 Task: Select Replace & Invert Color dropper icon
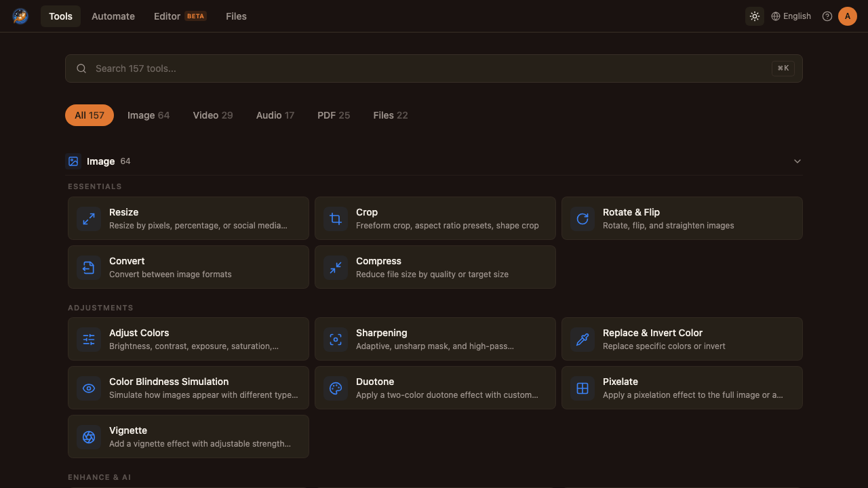pyautogui.click(x=583, y=339)
